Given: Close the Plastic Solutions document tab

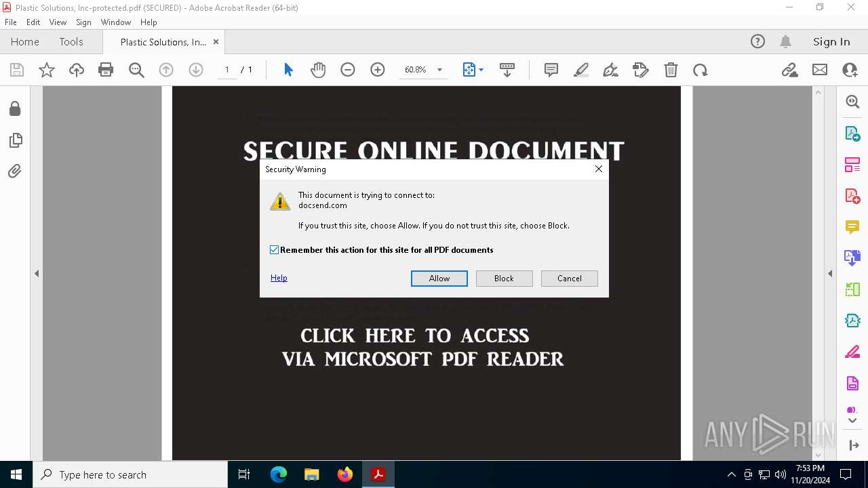Looking at the screenshot, I should click(x=216, y=41).
